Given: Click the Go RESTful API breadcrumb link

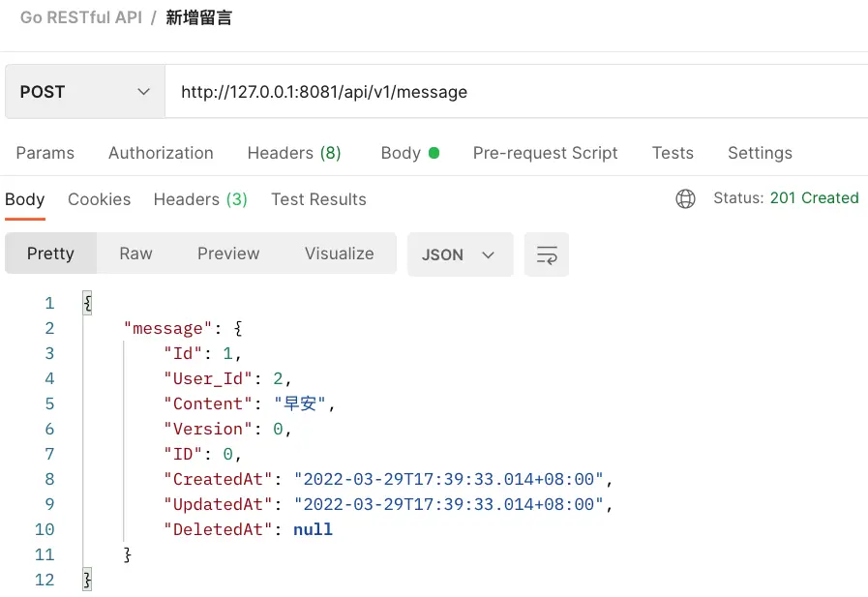Looking at the screenshot, I should coord(78,17).
